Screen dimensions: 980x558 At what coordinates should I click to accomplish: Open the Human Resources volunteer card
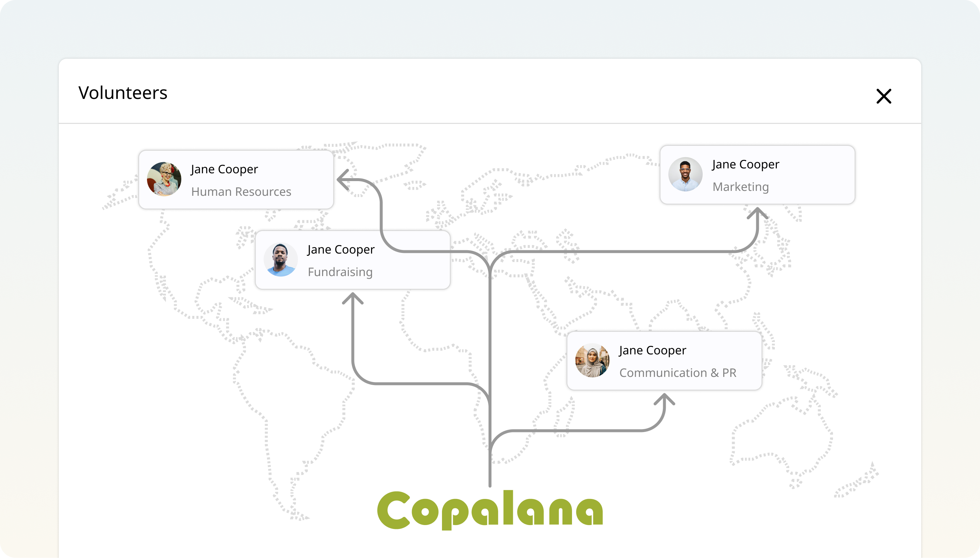click(236, 180)
